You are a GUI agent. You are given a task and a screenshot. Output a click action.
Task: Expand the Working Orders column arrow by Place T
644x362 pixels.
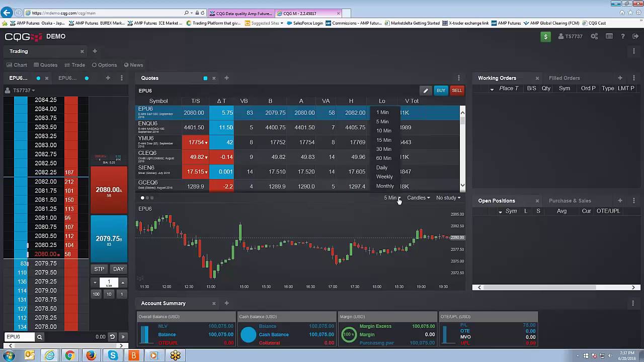[x=492, y=89]
